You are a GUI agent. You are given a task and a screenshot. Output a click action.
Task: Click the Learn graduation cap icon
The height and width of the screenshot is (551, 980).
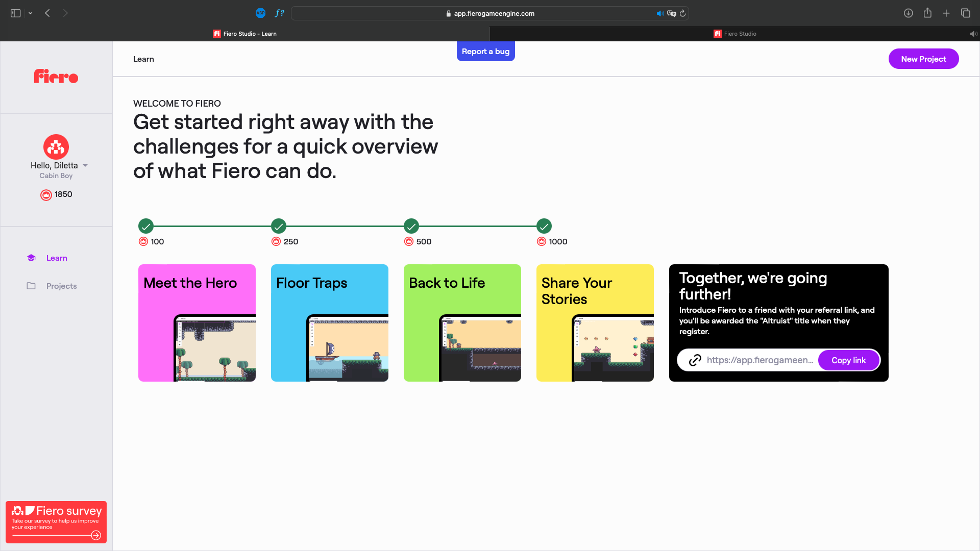[x=31, y=258]
